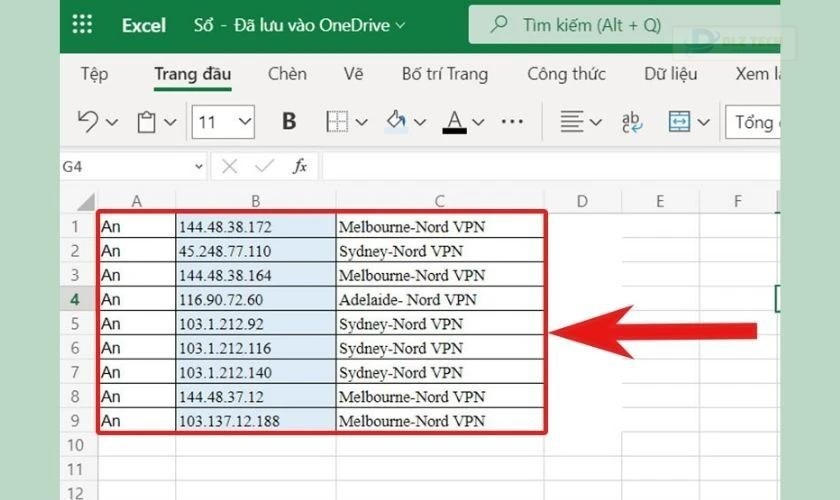Click the Insert Function fx icon
The image size is (840, 500).
[x=300, y=166]
